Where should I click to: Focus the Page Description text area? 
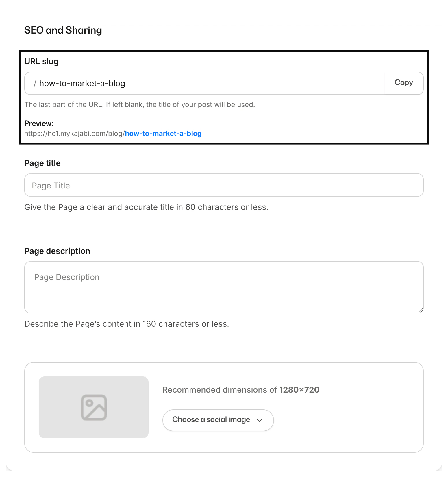point(224,287)
